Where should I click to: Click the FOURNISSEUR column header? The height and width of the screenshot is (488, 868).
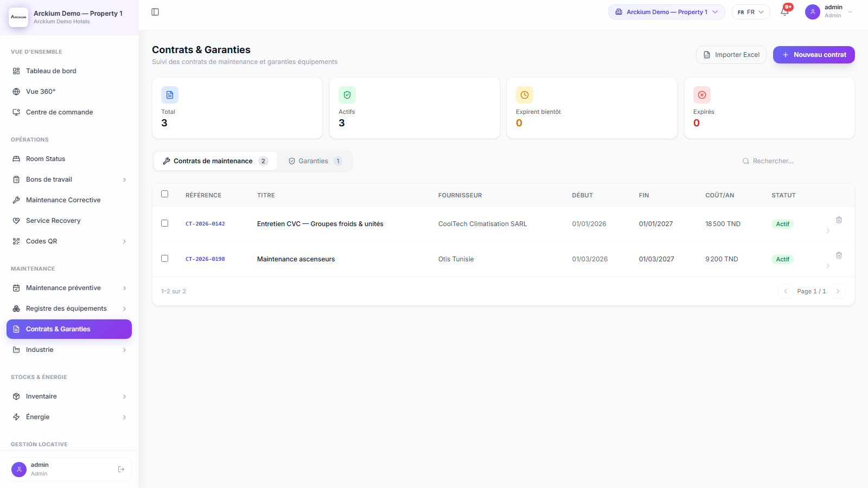coord(460,195)
